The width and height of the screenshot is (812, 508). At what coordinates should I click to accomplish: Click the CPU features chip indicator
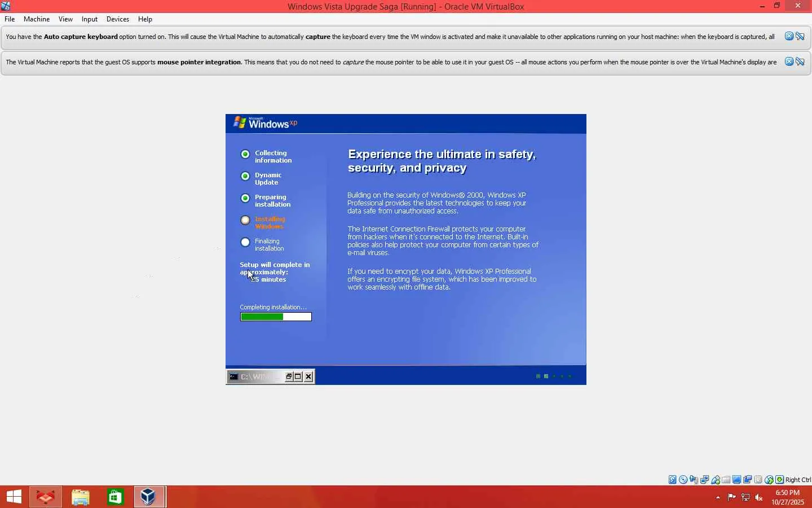click(758, 480)
